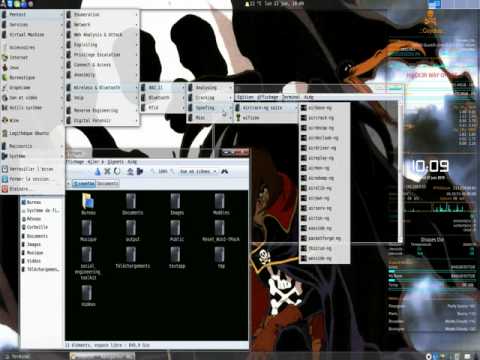
Task: Click the stop loading X toolbar icon
Action: (x=107, y=171)
